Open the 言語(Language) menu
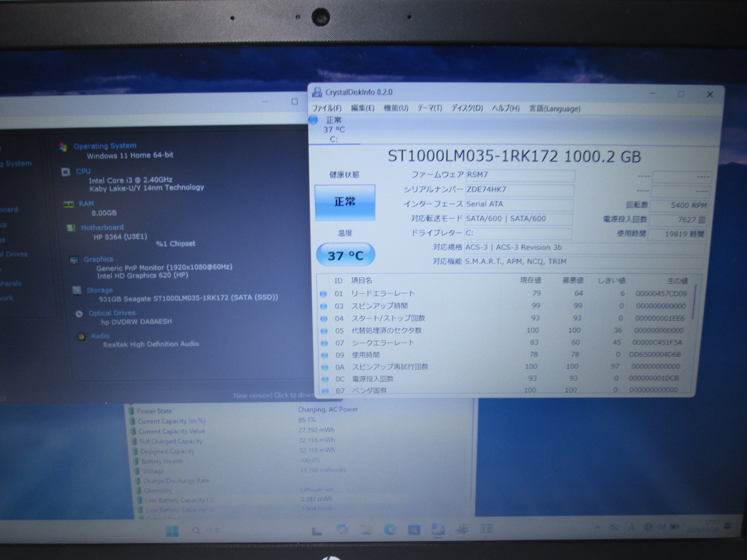This screenshot has height=560, width=747. (554, 109)
